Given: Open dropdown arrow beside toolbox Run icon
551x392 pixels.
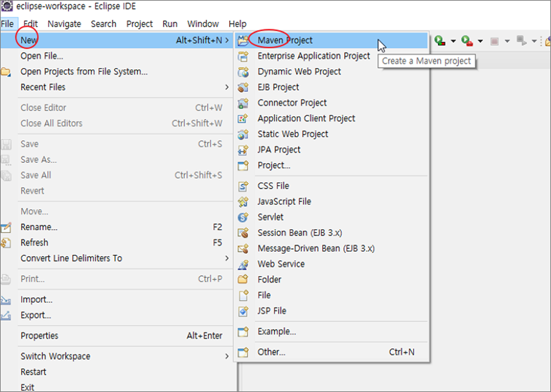Looking at the screenshot, I should click(480, 41).
